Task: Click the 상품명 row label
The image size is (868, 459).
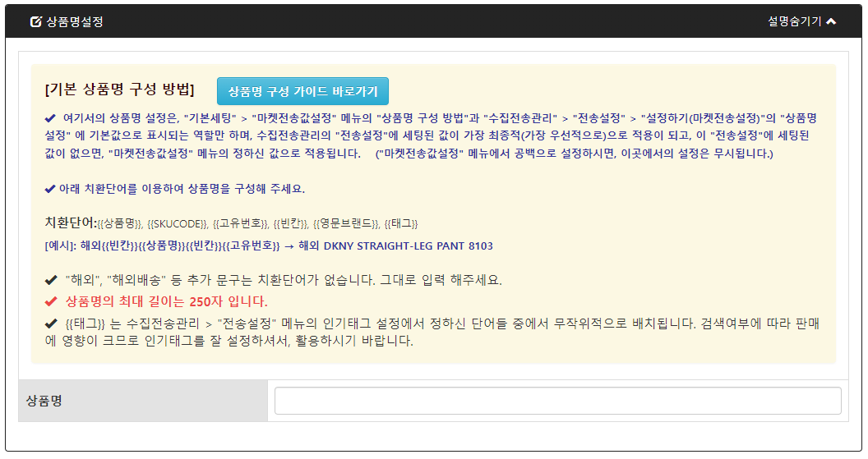Action: point(44,401)
